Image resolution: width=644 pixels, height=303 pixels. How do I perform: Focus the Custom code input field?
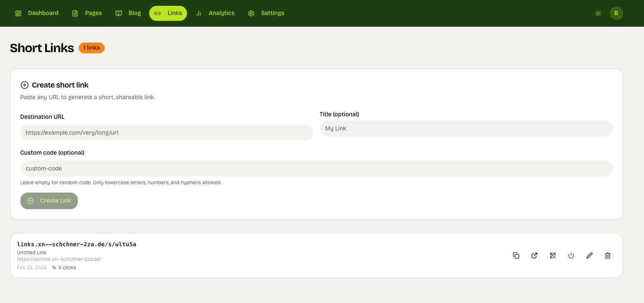click(316, 168)
